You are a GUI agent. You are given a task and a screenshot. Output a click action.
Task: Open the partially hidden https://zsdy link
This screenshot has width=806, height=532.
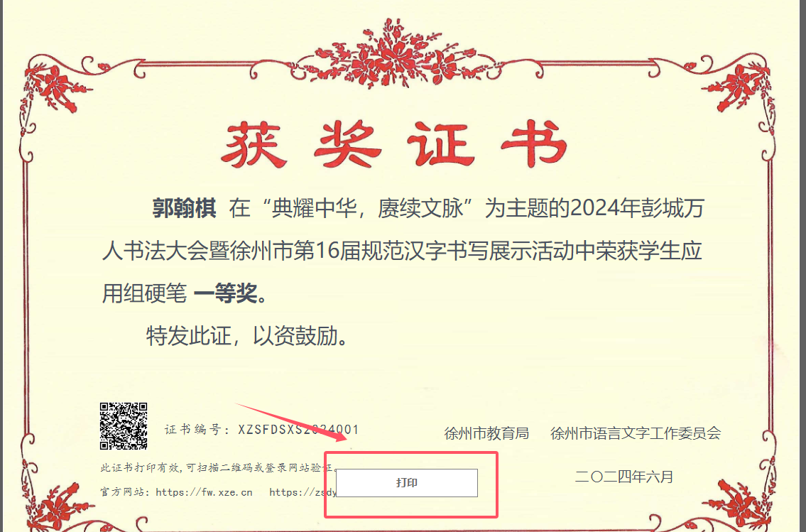click(303, 492)
